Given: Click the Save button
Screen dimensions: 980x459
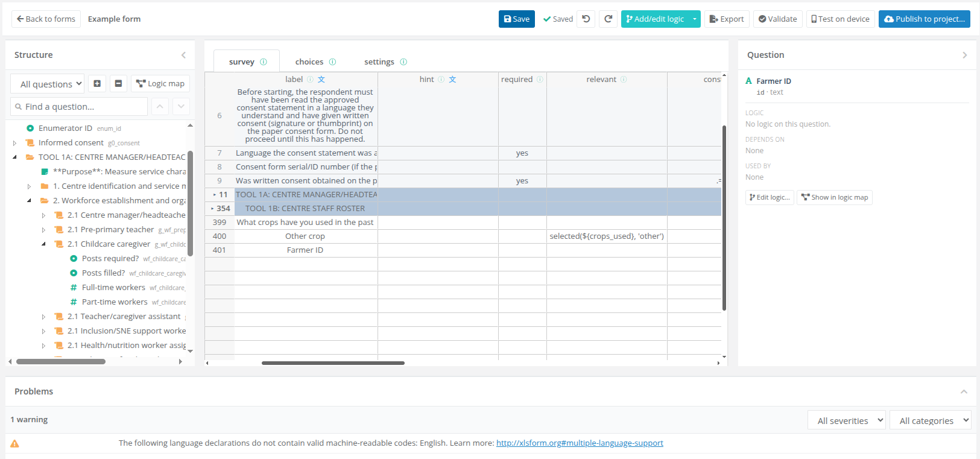Looking at the screenshot, I should click(x=516, y=19).
